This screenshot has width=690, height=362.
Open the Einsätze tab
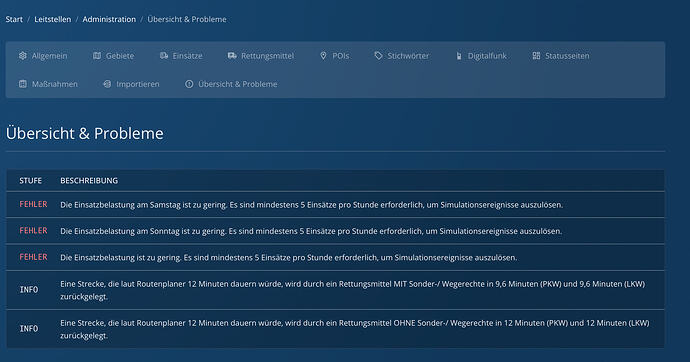tap(181, 56)
